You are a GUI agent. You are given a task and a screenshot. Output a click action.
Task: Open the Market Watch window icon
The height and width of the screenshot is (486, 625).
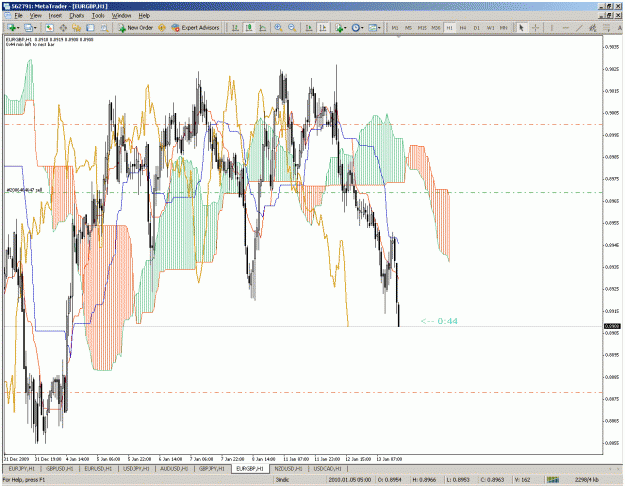point(49,28)
